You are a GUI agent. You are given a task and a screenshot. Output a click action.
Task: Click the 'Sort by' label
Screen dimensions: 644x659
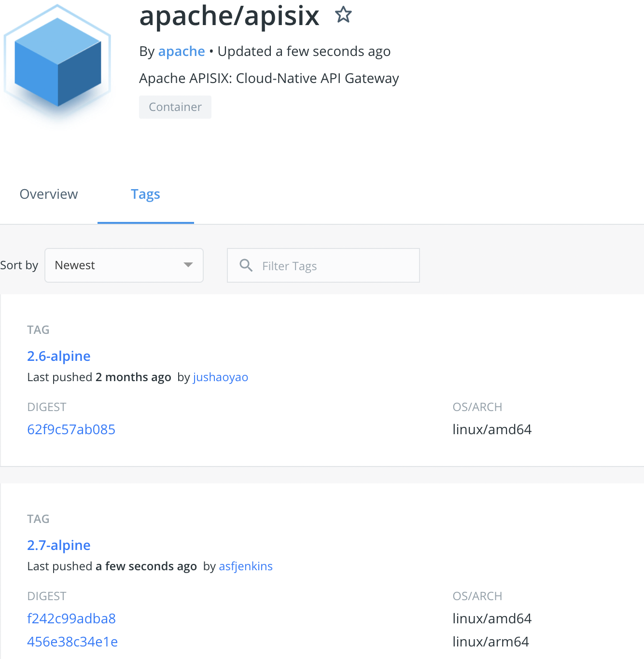click(x=19, y=265)
